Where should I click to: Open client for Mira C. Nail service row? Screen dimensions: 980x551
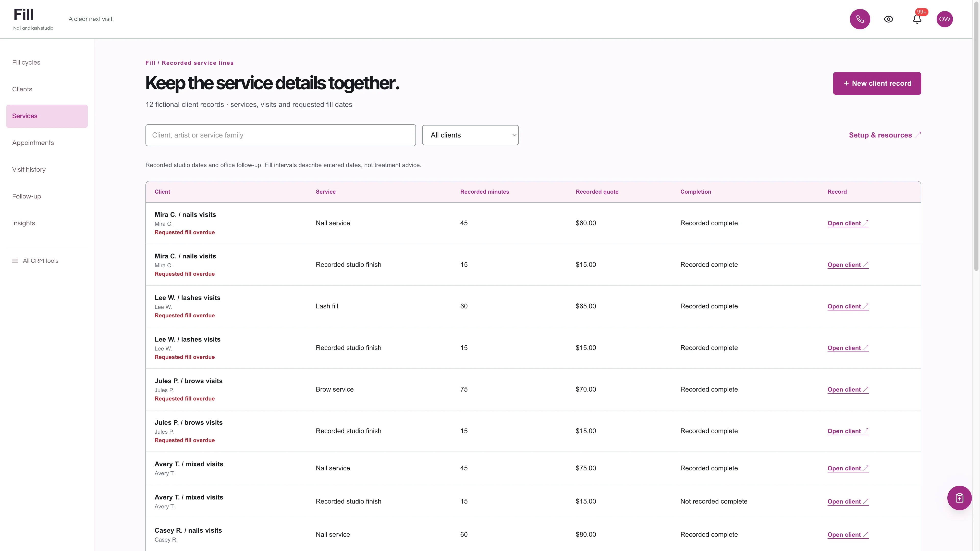848,223
